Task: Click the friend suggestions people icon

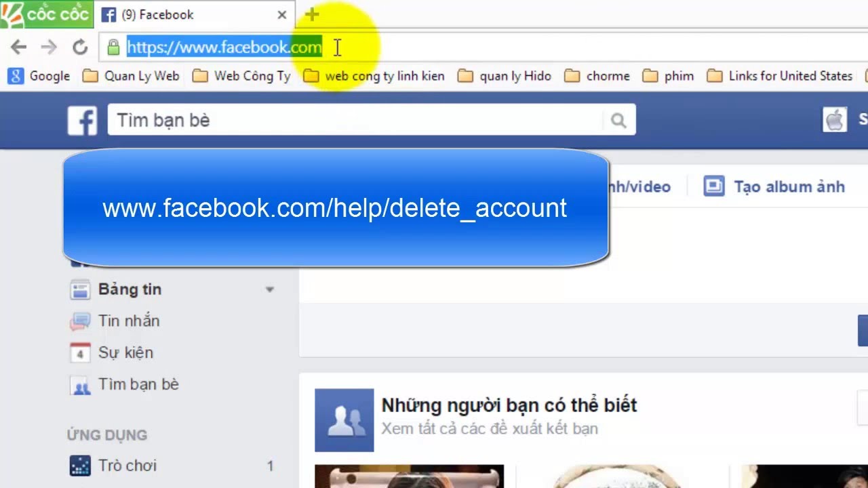Action: pos(344,420)
